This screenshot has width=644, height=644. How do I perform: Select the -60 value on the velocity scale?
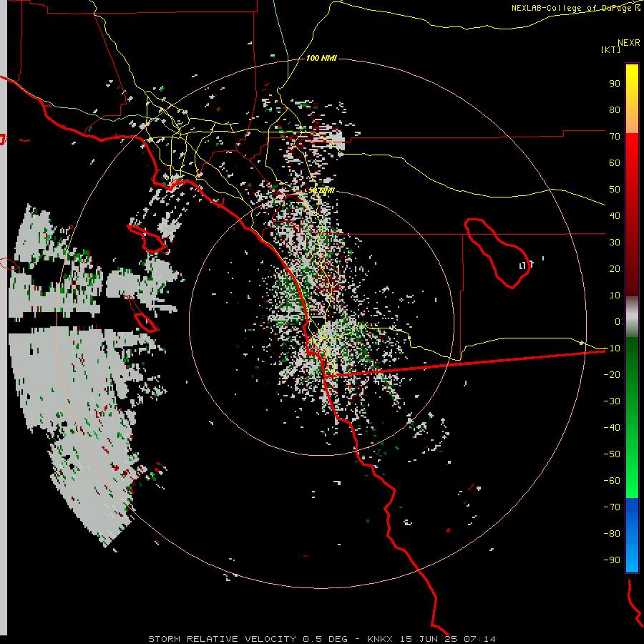coord(612,481)
